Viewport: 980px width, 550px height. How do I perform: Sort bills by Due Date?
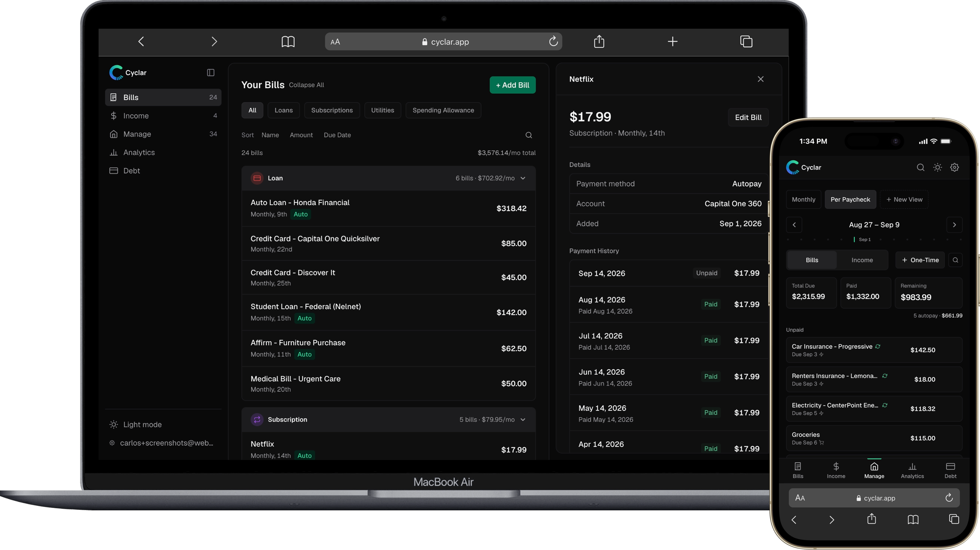pyautogui.click(x=337, y=135)
